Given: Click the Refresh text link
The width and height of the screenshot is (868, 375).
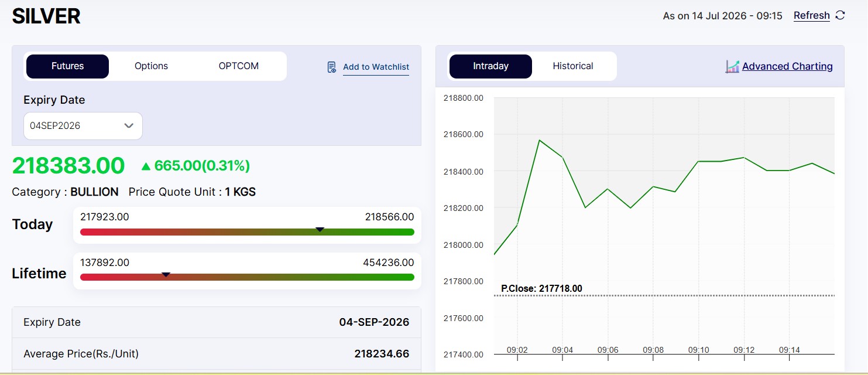Looking at the screenshot, I should click(x=811, y=16).
